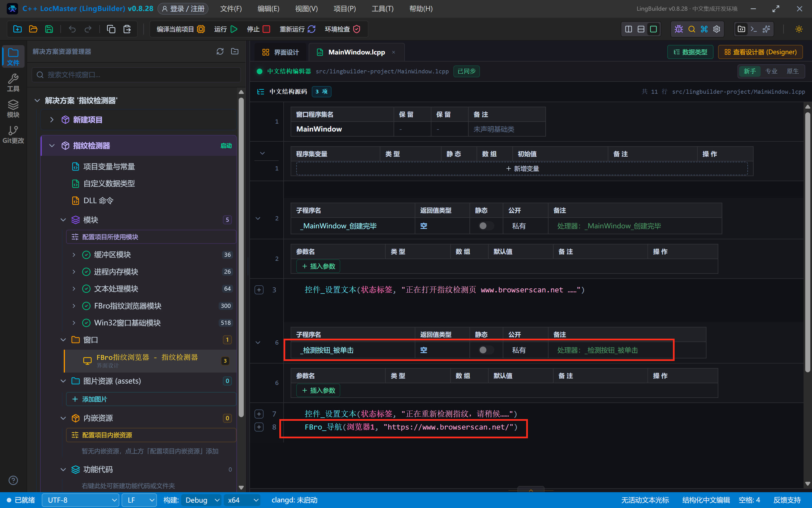This screenshot has height=508, width=812.
Task: Open the 工具 sidebar panel
Action: click(x=13, y=83)
